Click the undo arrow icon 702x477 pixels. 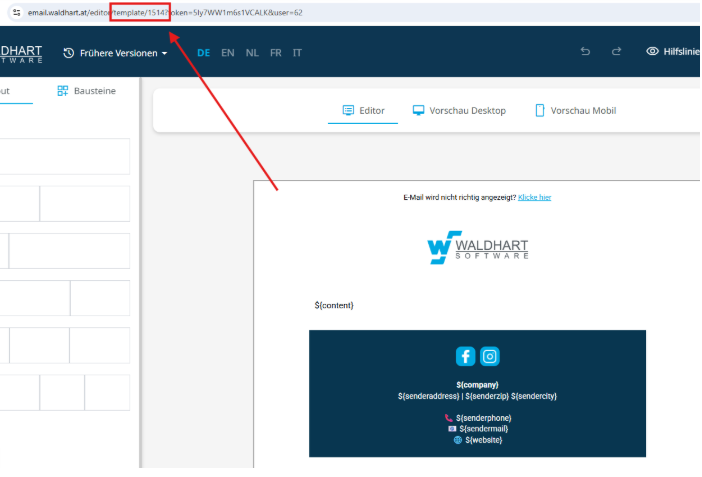point(585,52)
